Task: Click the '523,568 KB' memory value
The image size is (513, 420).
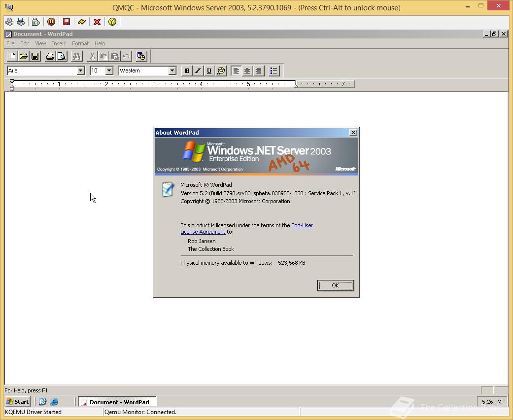Action: click(292, 263)
